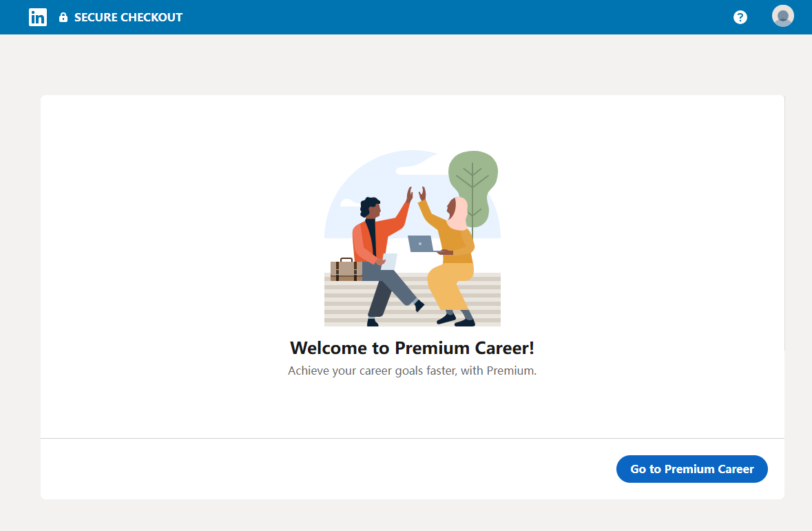Click the padlock icon beside Secure Checkout

[x=63, y=17]
